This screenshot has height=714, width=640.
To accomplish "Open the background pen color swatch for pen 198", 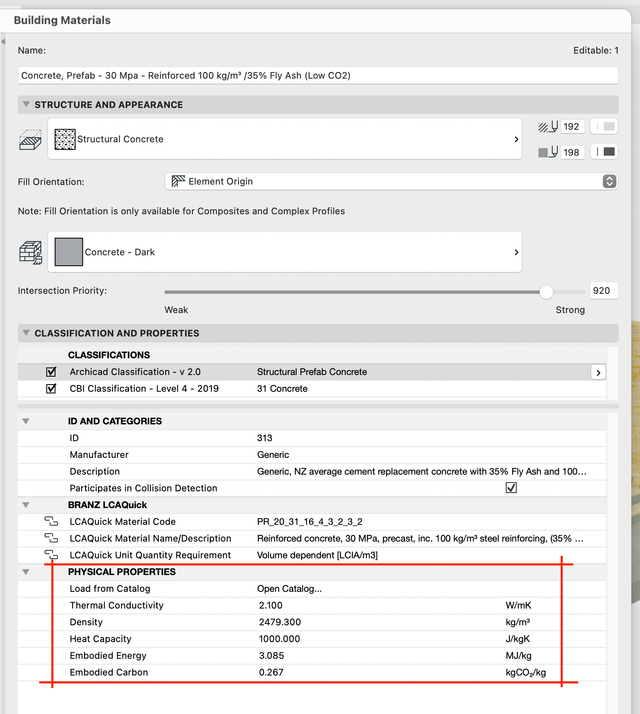I will pyautogui.click(x=604, y=152).
